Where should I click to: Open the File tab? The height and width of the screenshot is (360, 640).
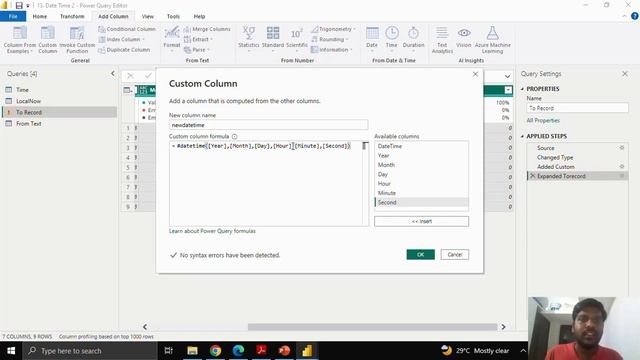(x=13, y=16)
